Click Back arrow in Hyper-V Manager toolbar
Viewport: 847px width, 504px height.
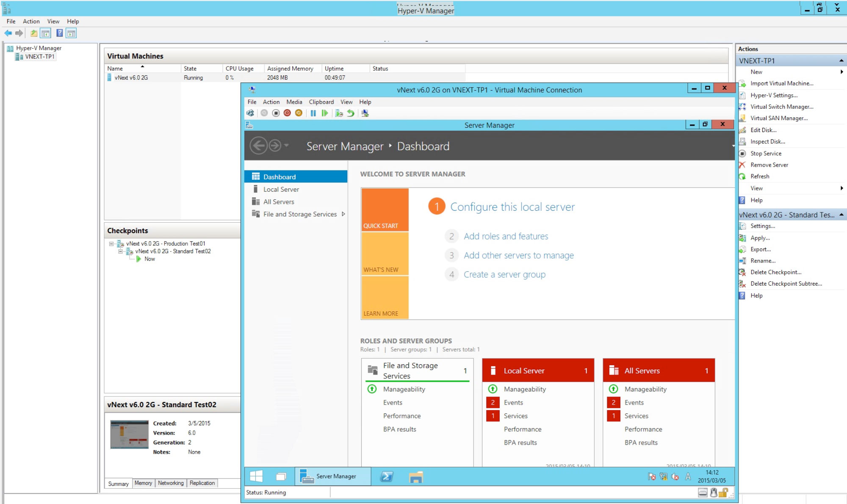point(8,33)
